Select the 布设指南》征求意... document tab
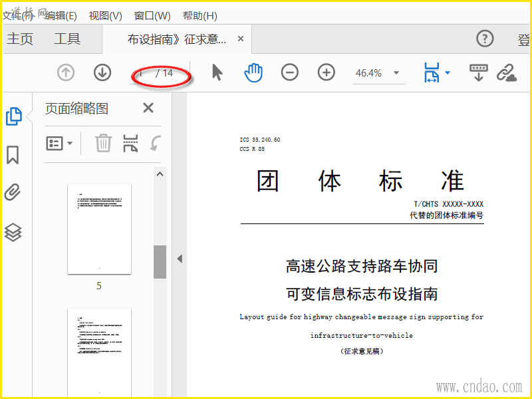Viewport: 532px width, 399px height. click(176, 39)
